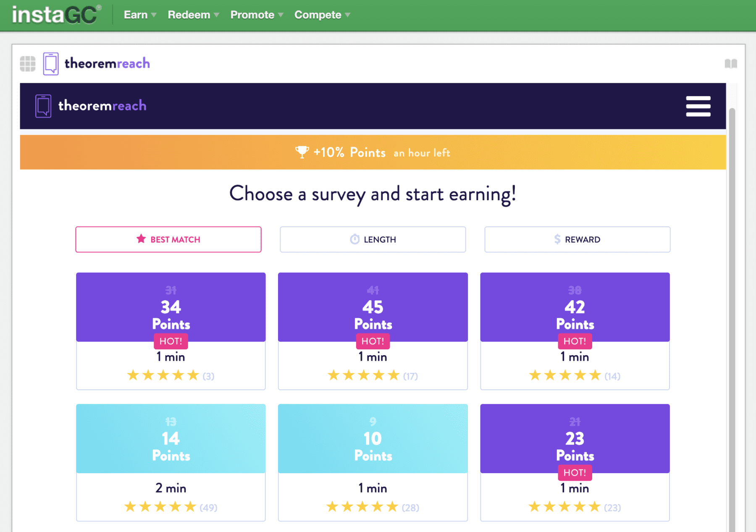
Task: Click 'an hour left' timer text
Action: point(422,153)
